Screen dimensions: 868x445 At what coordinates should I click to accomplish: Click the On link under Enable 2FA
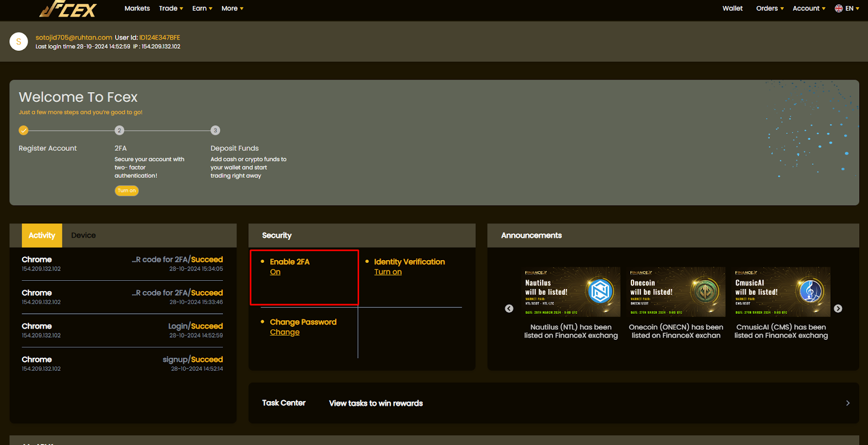coord(275,272)
